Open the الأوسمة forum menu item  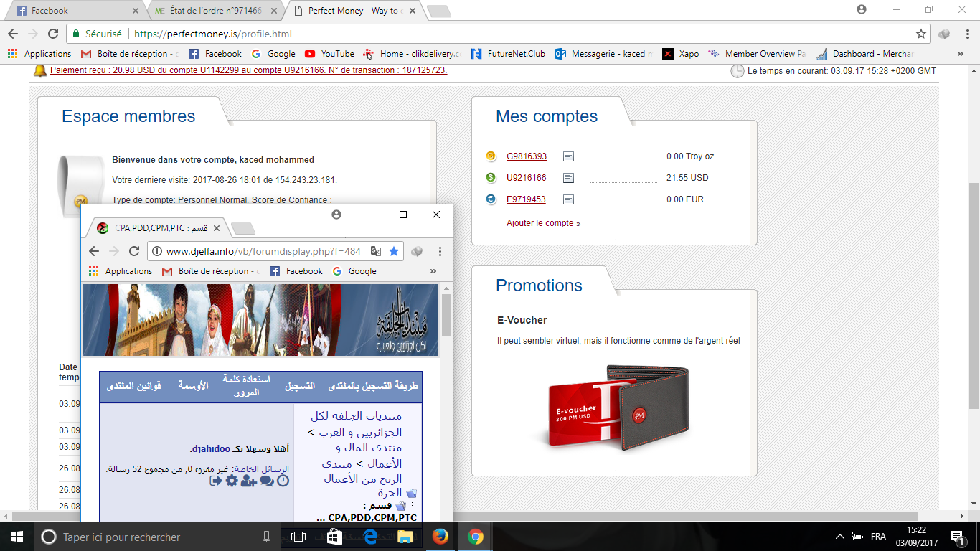point(193,386)
